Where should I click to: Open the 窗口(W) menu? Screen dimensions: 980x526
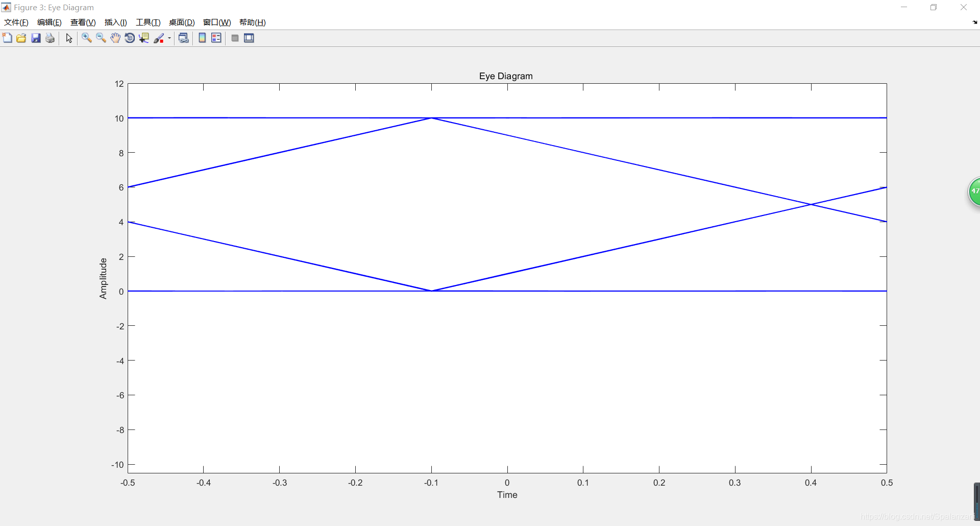[x=217, y=22]
